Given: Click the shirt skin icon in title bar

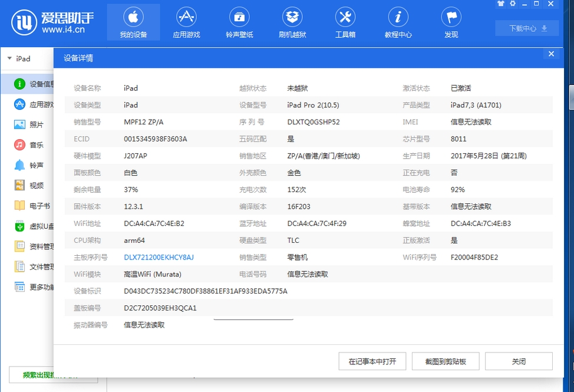Looking at the screenshot, I should coord(501,4).
